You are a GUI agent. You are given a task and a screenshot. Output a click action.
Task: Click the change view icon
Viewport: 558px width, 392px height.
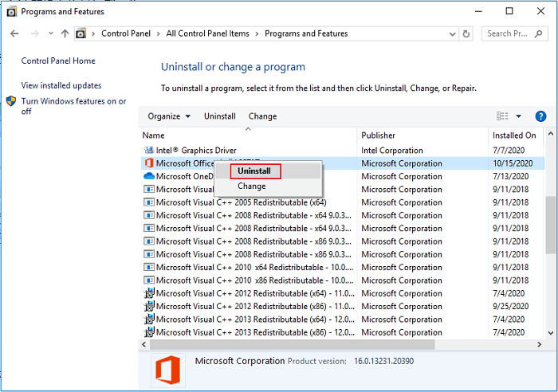tap(501, 116)
